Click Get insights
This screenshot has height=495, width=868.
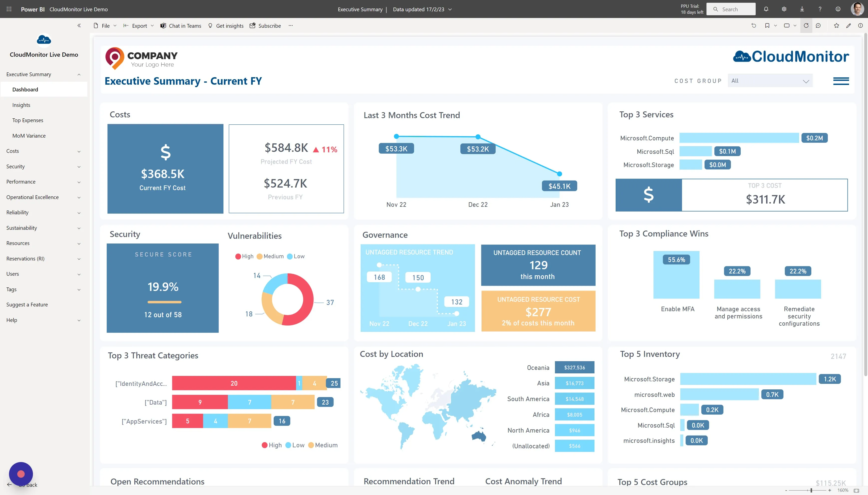tap(226, 25)
